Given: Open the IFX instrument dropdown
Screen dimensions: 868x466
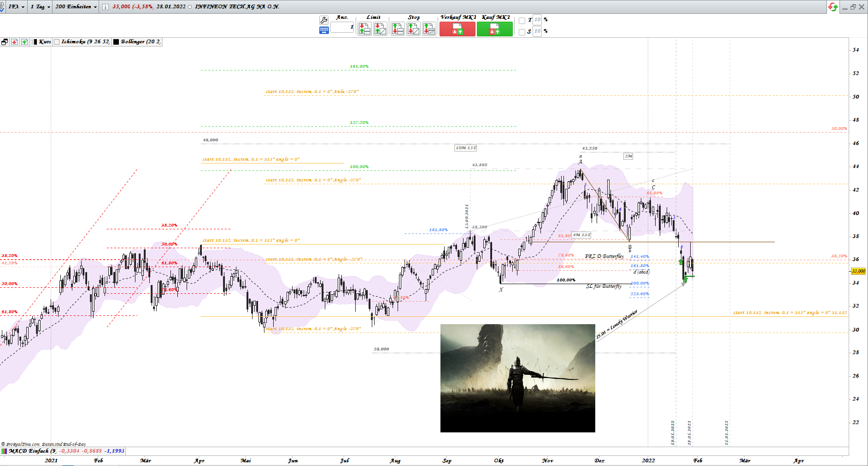Looking at the screenshot, I should (23, 7).
